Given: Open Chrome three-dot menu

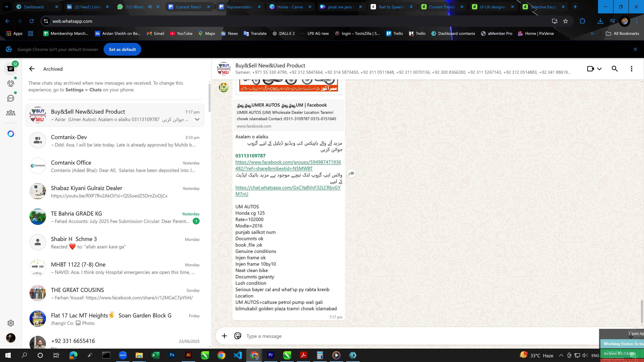Looking at the screenshot, I should pyautogui.click(x=636, y=21).
